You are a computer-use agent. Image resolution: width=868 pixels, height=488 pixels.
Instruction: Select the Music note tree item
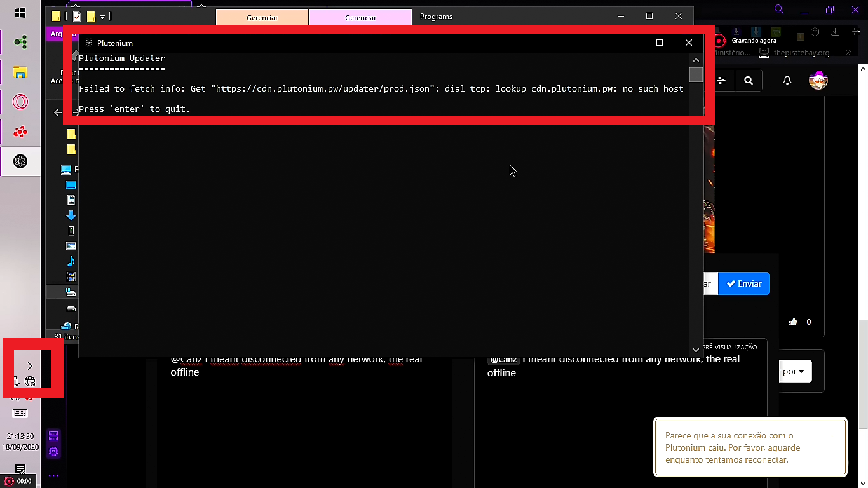coord(71,261)
